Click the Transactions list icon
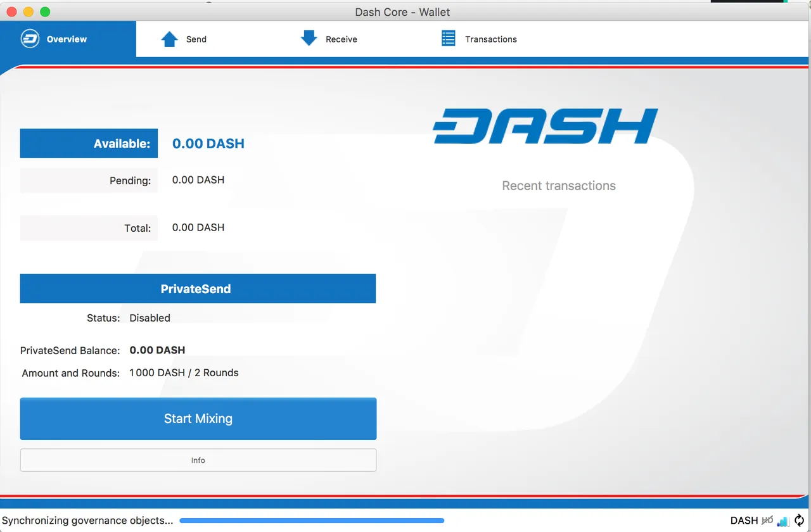 pos(449,39)
